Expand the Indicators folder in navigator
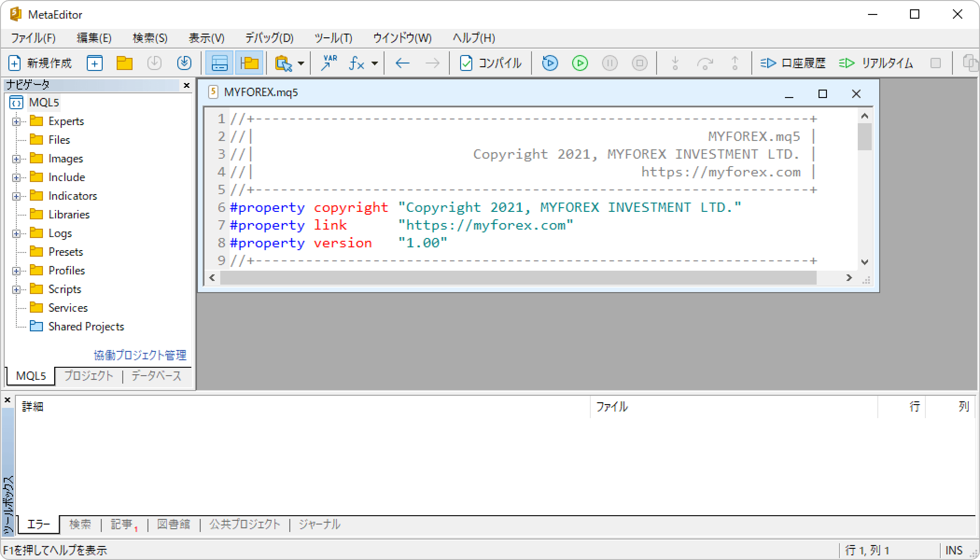 (x=15, y=195)
